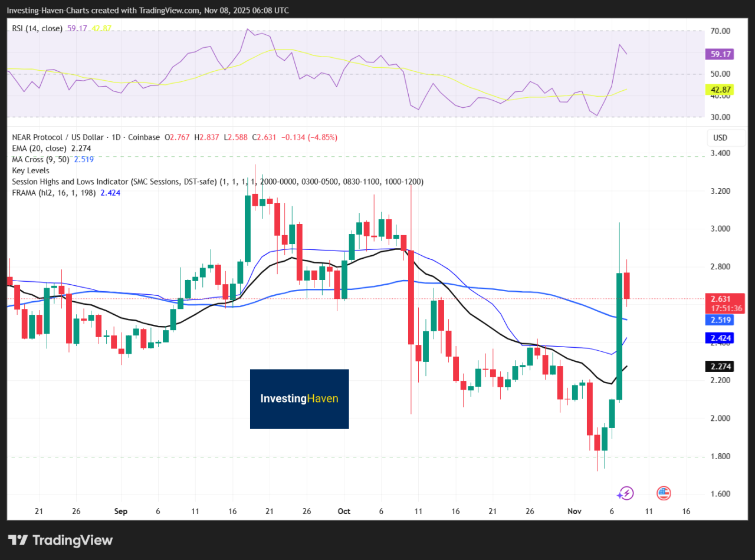
Task: Select the RSI (14, close) indicator legend
Action: 36,28
